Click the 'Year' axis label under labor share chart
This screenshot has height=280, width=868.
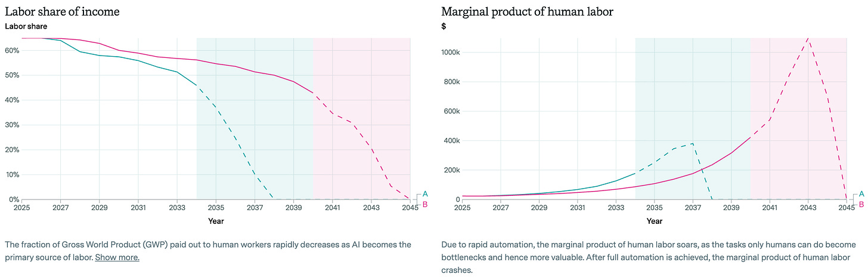click(216, 221)
